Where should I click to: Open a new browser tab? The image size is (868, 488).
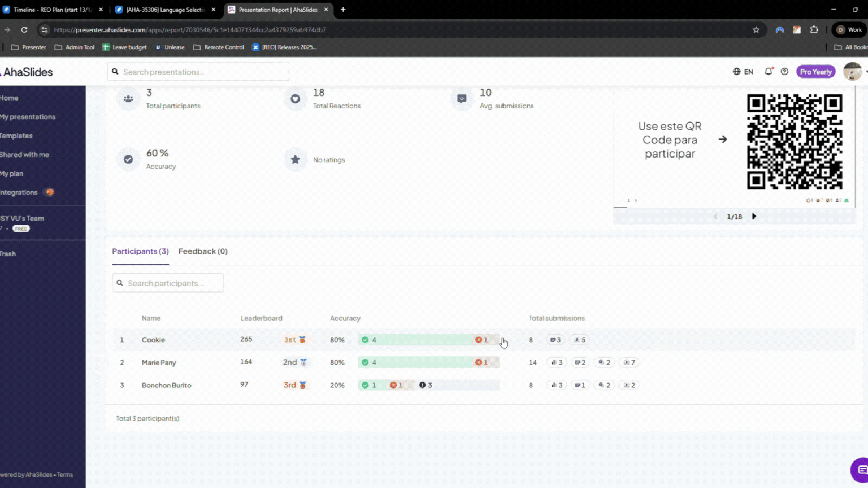point(343,10)
